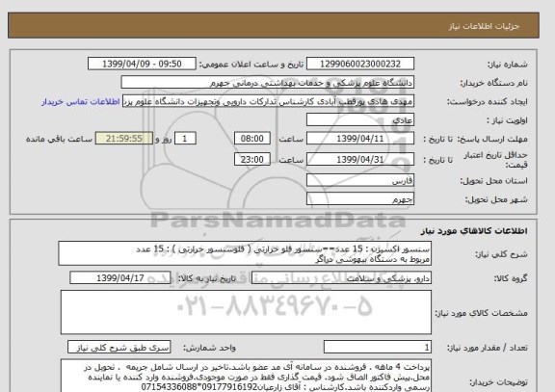555x392 pixels.
Task: Click the حداقل تاریخ اعتبار قیمت label
Action: [x=495, y=160]
